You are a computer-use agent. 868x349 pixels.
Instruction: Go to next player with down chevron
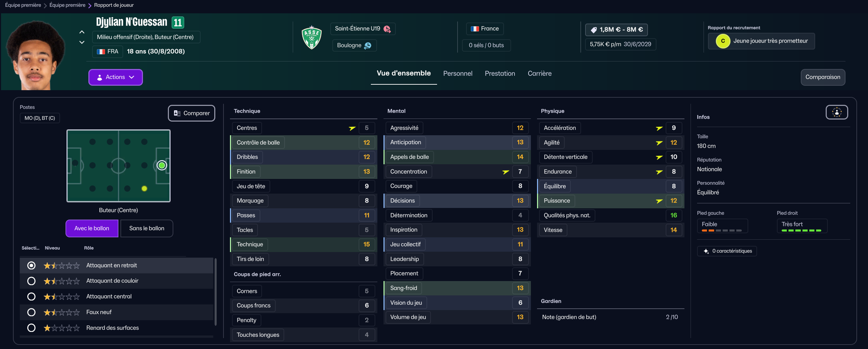click(x=82, y=42)
